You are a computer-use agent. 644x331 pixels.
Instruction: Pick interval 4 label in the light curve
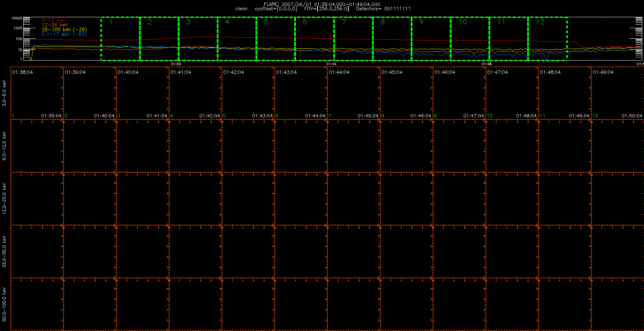coord(227,22)
